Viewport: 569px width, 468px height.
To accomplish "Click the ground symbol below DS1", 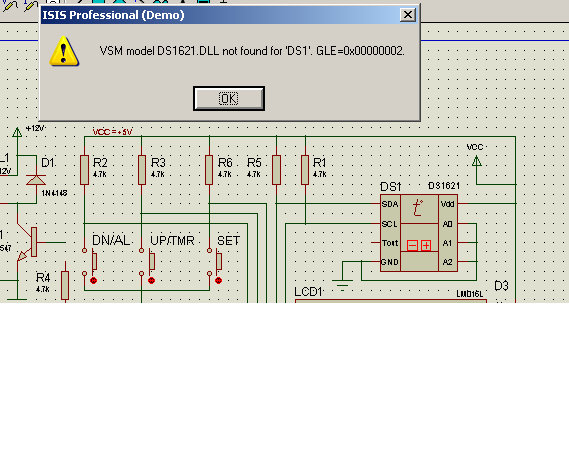I will pos(342,285).
